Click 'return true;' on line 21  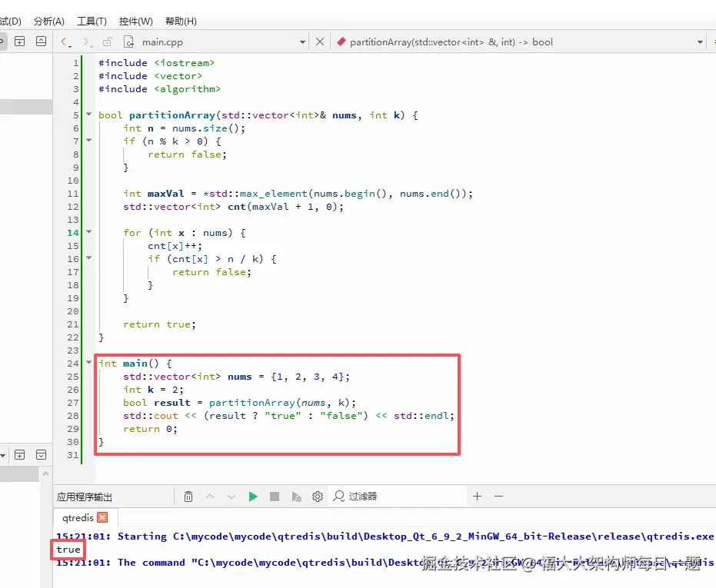point(159,324)
